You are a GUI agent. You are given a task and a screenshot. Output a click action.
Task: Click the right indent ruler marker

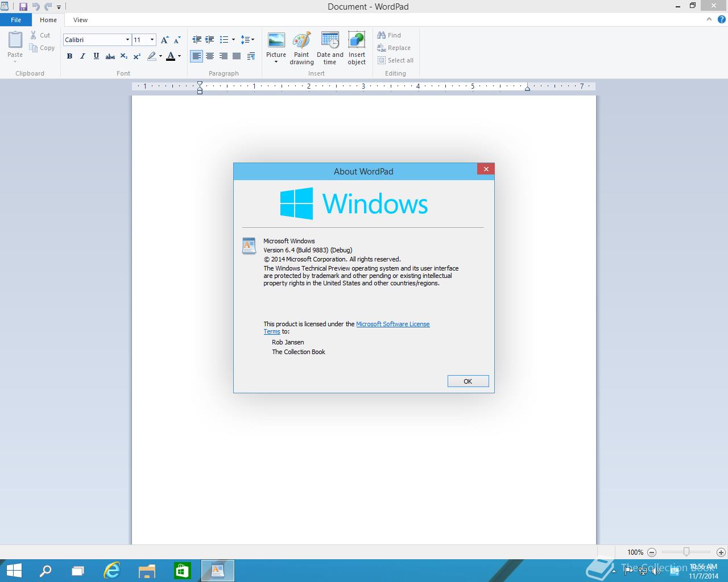(528, 88)
